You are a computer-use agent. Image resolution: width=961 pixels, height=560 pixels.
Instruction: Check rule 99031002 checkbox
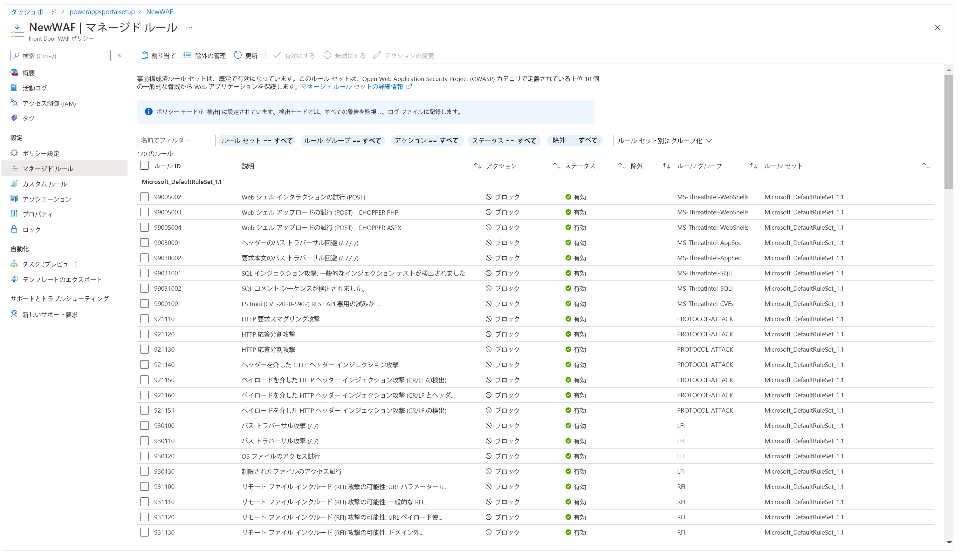pyautogui.click(x=144, y=288)
